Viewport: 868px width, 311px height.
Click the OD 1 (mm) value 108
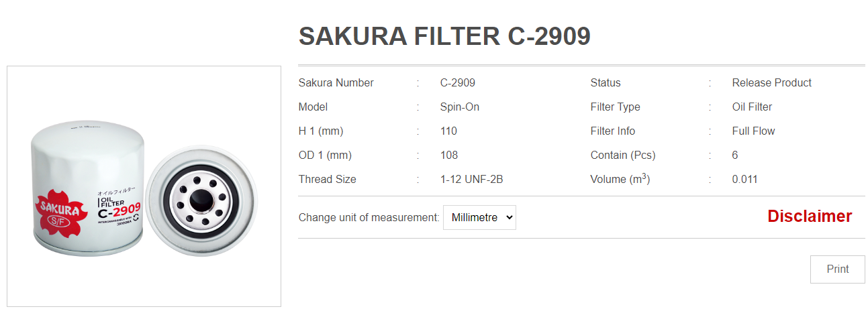tap(449, 155)
